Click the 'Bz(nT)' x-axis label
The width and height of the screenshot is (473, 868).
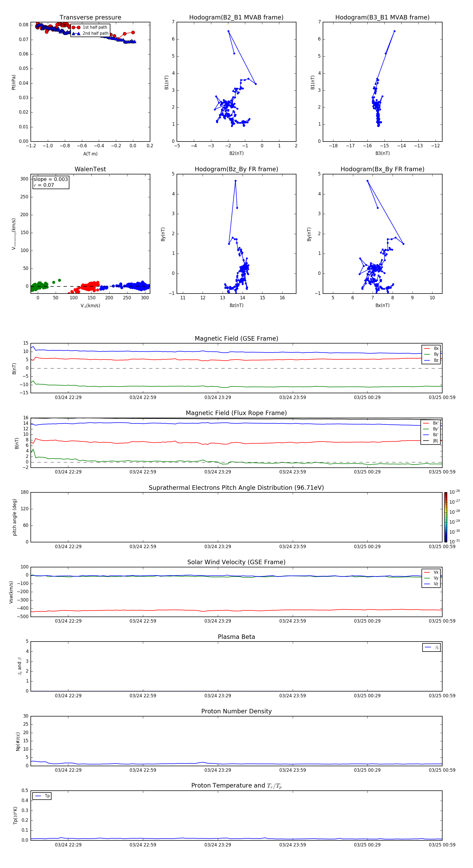[x=236, y=305]
